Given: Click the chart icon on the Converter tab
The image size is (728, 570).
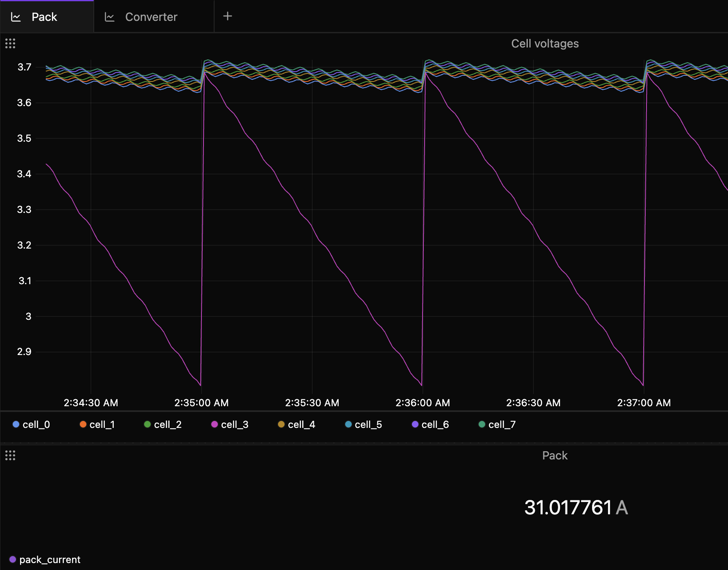Looking at the screenshot, I should (109, 17).
